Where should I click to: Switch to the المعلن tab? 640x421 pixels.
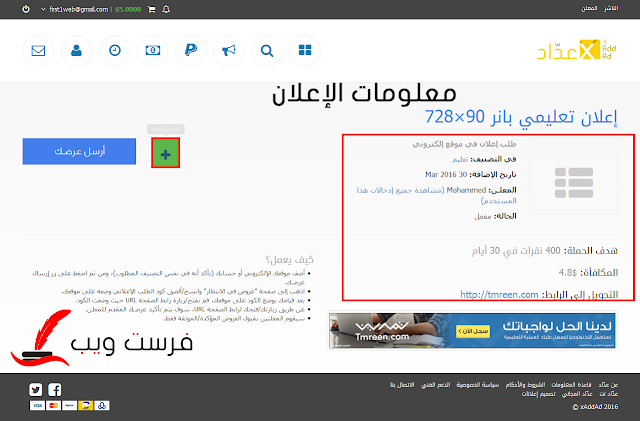coord(589,9)
